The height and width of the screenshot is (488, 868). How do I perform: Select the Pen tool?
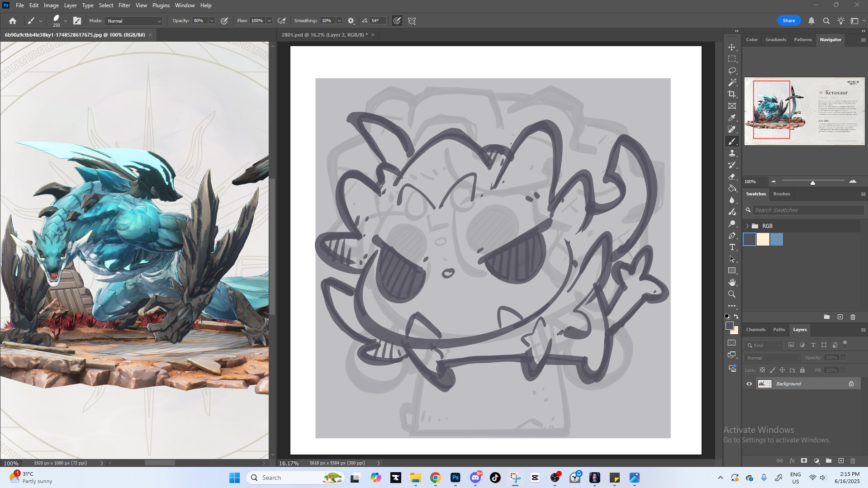(x=732, y=236)
